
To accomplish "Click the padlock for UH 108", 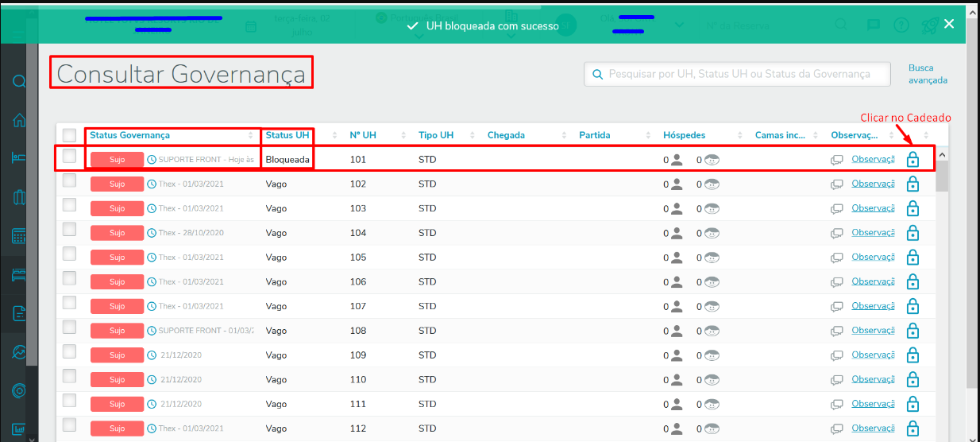I will point(912,331).
